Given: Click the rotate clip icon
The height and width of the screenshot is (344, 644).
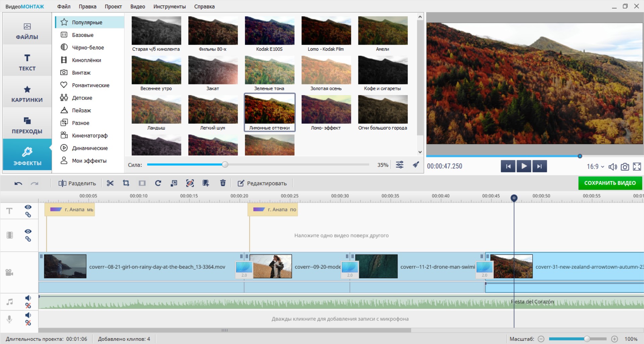Looking at the screenshot, I should click(x=158, y=183).
